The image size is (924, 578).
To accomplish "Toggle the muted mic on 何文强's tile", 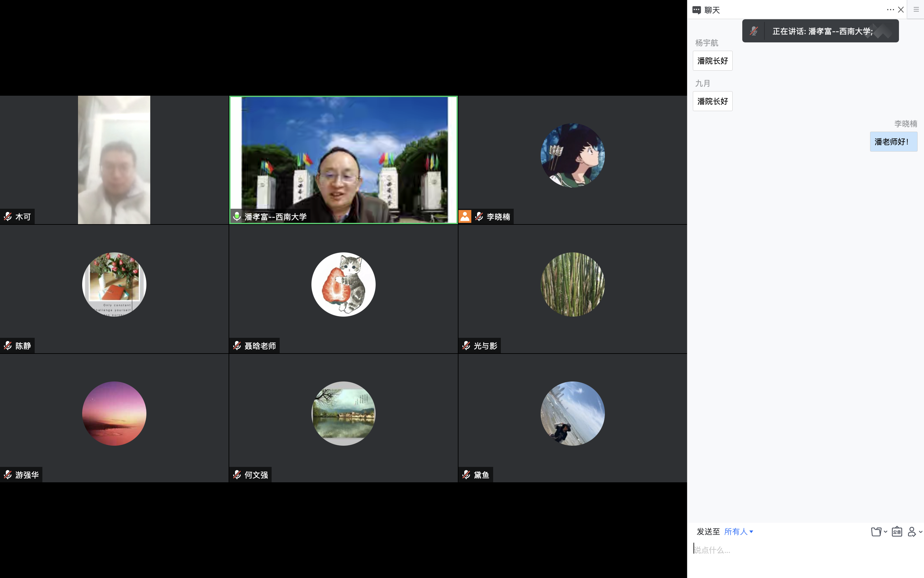I will 237,474.
